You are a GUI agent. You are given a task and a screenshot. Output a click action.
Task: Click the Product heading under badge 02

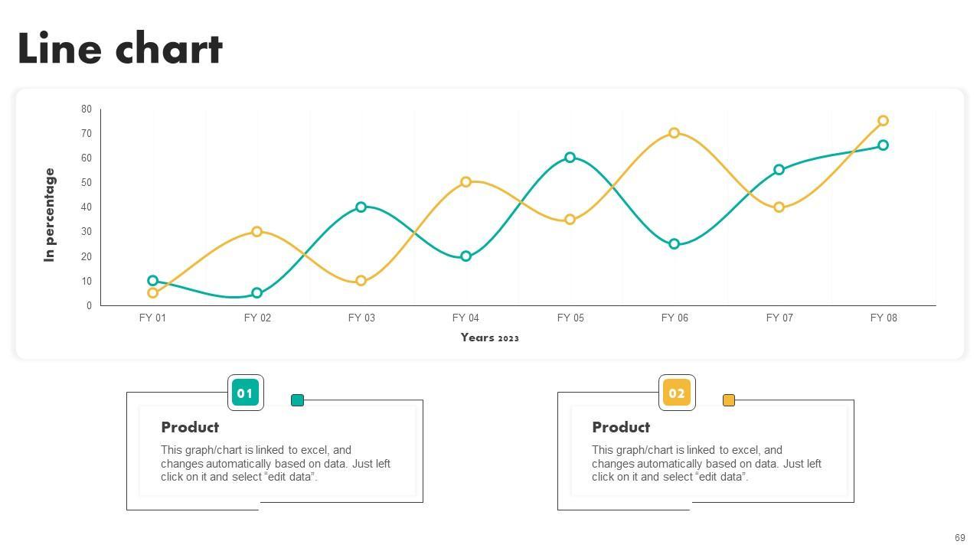(x=621, y=427)
